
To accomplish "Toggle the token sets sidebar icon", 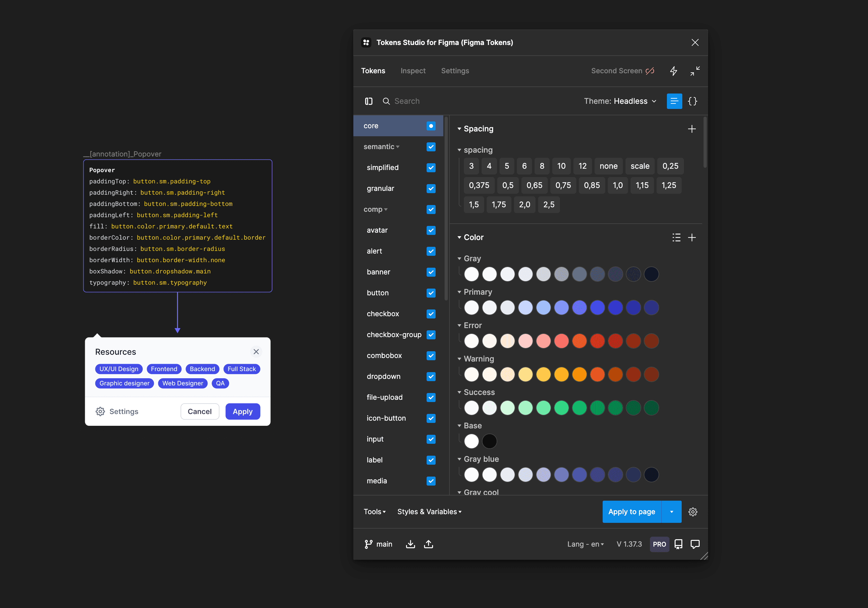I will click(x=368, y=101).
